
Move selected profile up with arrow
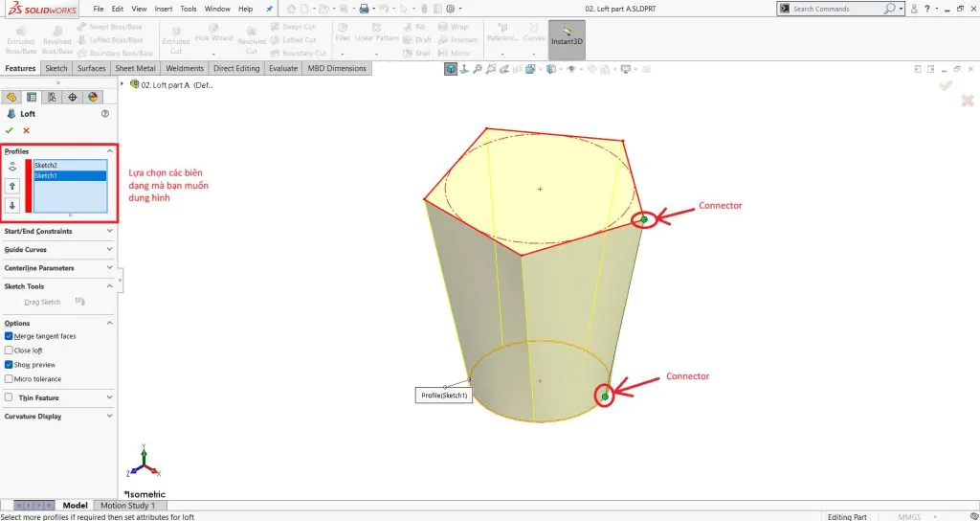point(11,187)
